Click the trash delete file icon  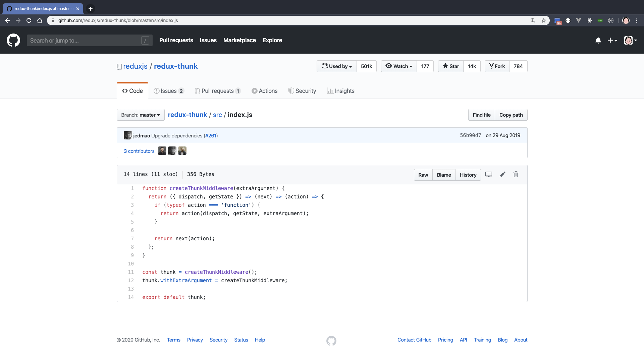pos(516,175)
